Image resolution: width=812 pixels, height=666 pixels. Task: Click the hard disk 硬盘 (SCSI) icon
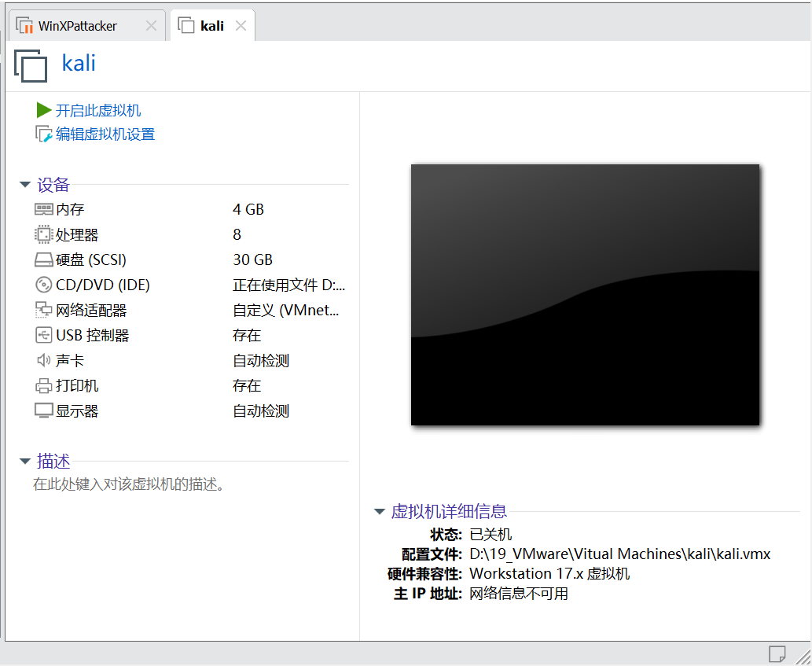(x=44, y=259)
